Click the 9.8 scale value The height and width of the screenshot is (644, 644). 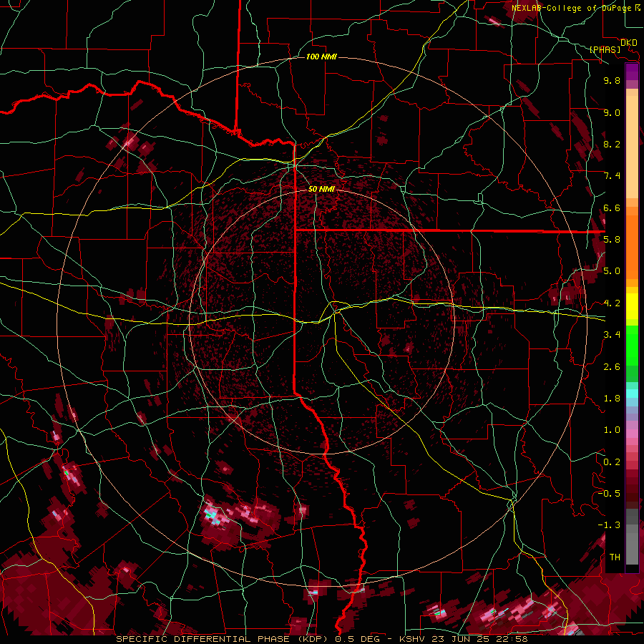[x=612, y=80]
